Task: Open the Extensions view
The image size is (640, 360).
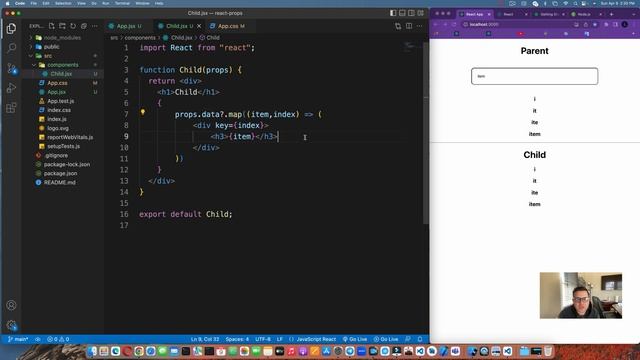Action: click(x=11, y=108)
